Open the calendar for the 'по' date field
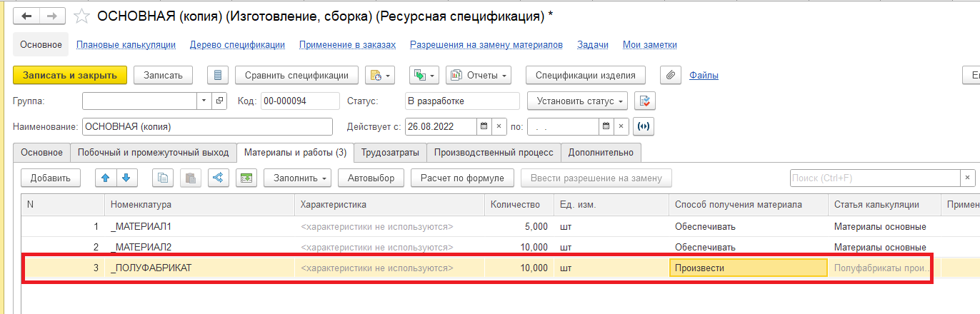 [x=606, y=126]
